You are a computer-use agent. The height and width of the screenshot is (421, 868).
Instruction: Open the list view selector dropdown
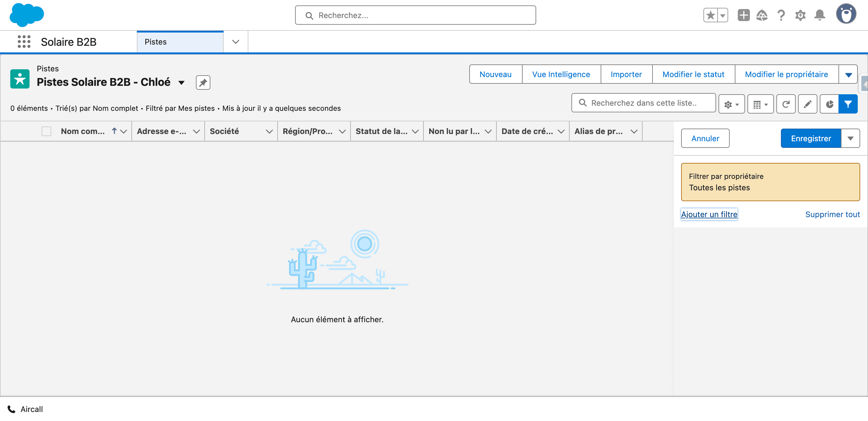181,83
